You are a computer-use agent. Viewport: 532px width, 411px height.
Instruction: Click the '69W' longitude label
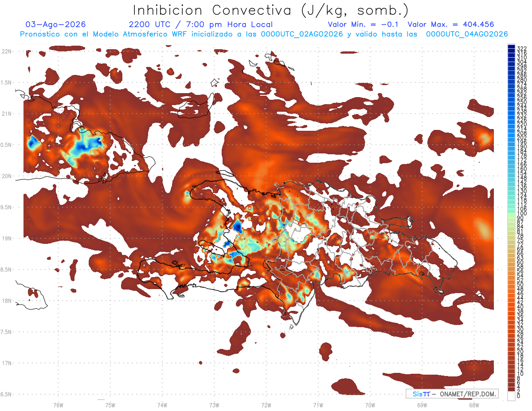(422, 405)
